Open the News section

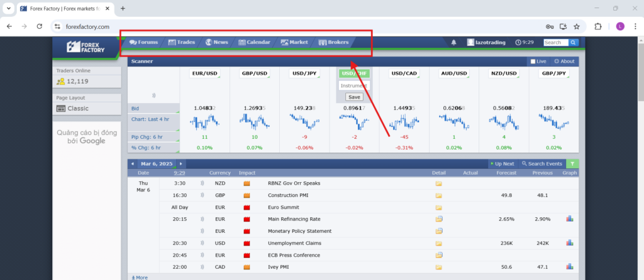[216, 42]
